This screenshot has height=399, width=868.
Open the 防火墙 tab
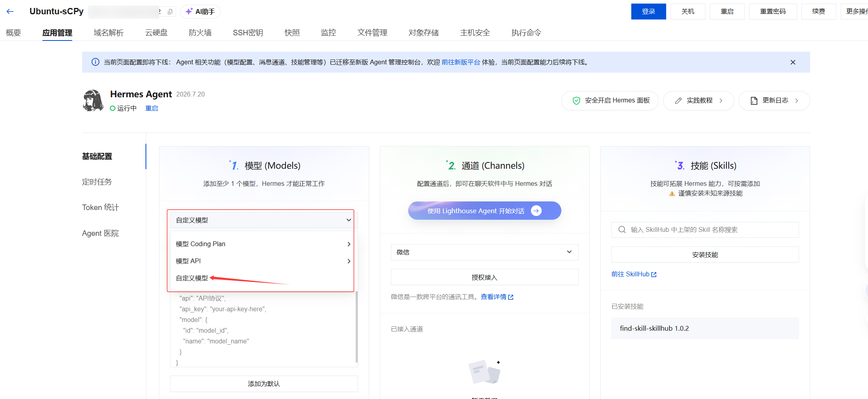coord(200,33)
